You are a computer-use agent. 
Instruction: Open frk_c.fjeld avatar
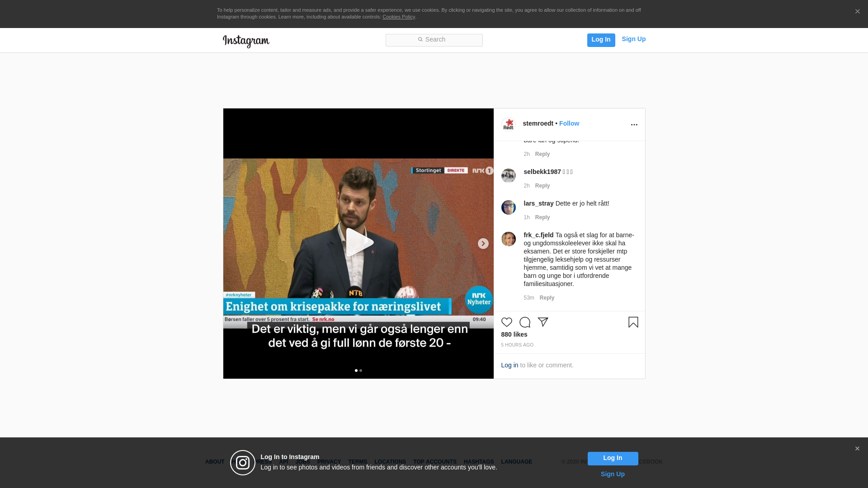pos(509,239)
